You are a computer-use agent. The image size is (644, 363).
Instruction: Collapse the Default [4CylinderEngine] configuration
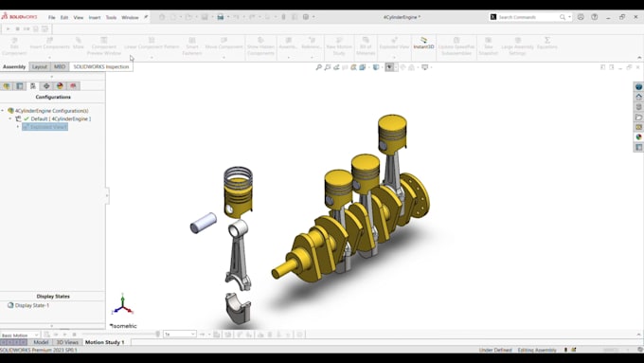coord(10,118)
